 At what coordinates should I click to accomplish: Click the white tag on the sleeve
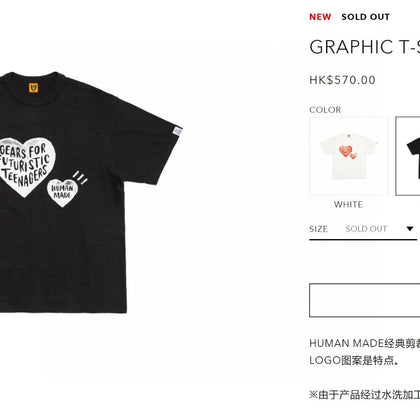point(177,131)
